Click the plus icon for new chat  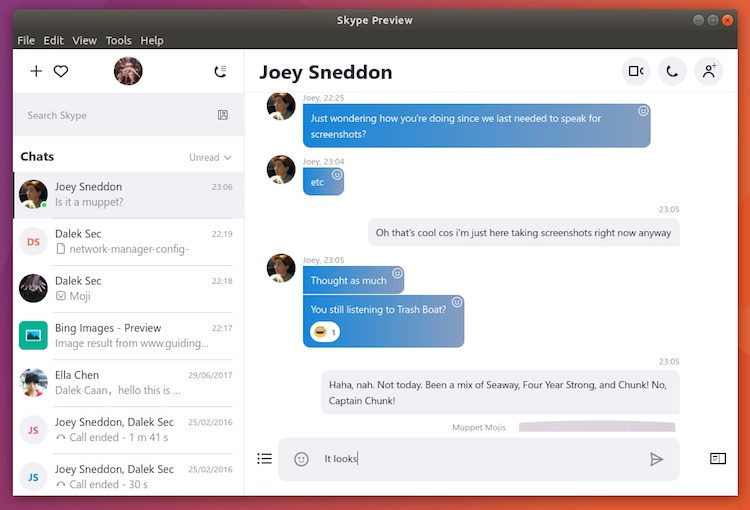pyautogui.click(x=36, y=71)
